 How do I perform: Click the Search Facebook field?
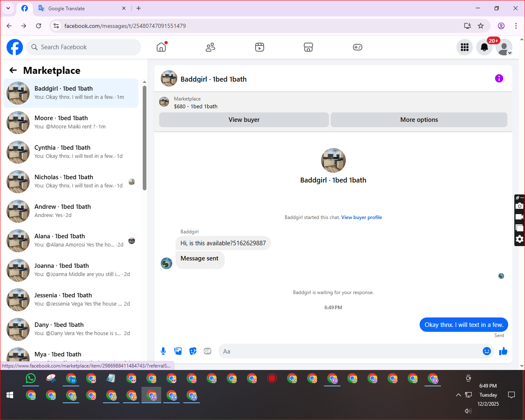click(x=84, y=47)
